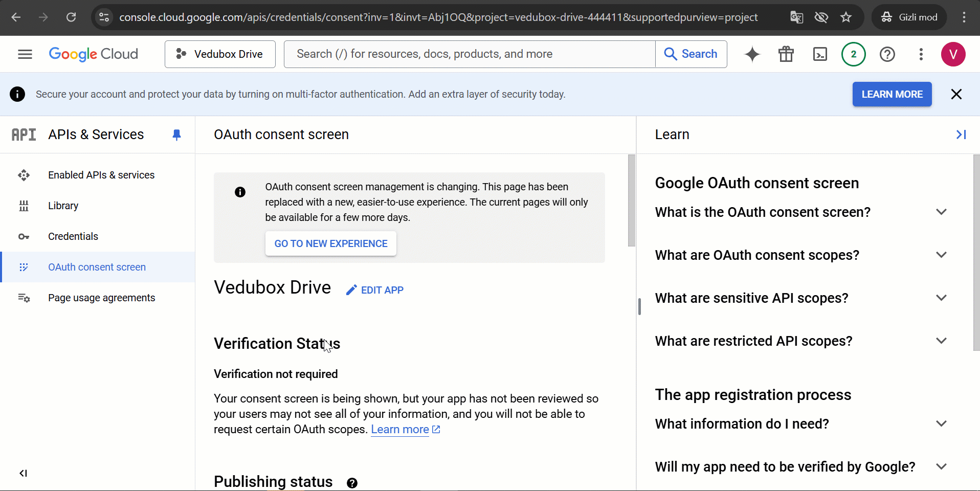Click the main content vertical scrollbar
This screenshot has width=980, height=491.
(631, 200)
